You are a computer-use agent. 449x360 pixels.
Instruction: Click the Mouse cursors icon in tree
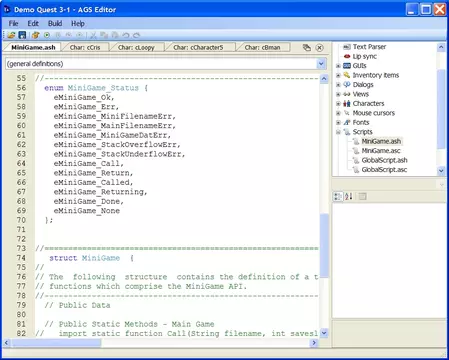[347, 113]
